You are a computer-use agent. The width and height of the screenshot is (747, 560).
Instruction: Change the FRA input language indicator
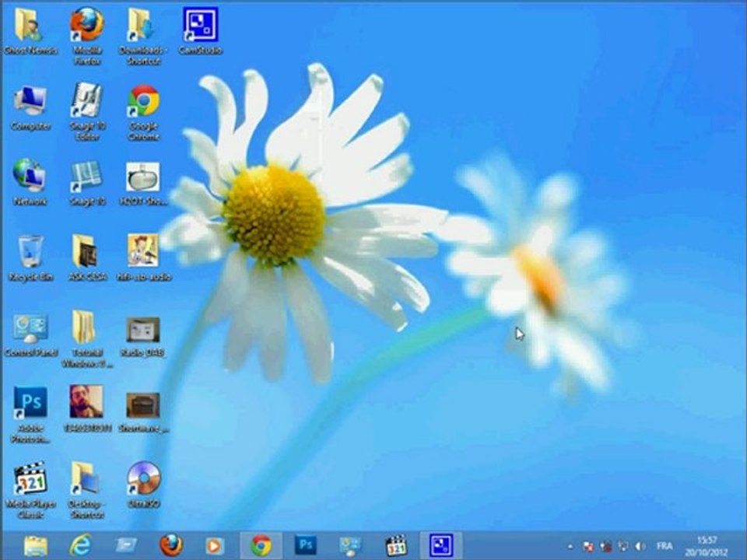pos(665,546)
